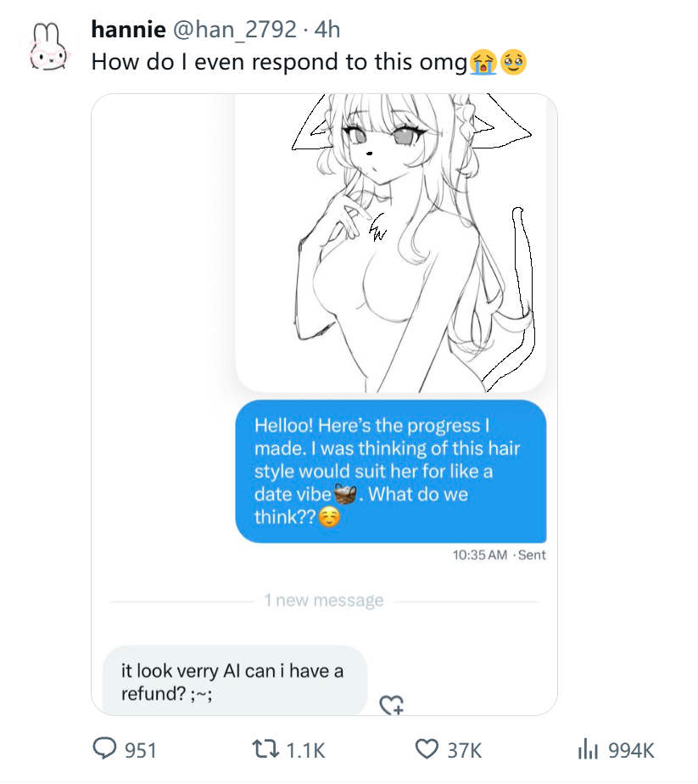698x784 pixels.
Task: Click the pleading face emoji in the tweet
Action: (512, 62)
